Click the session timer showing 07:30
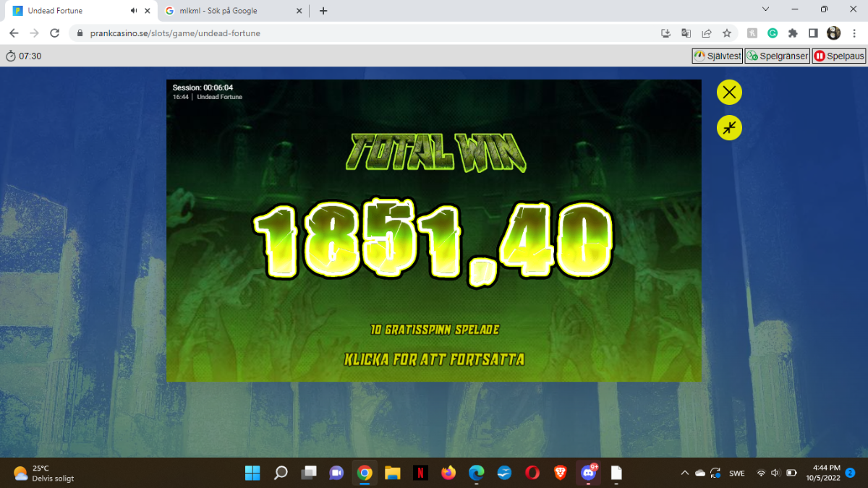 (x=24, y=56)
